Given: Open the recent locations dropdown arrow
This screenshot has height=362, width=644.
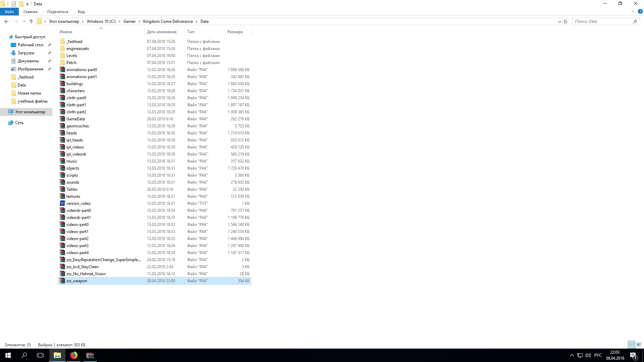Looking at the screenshot, I should coord(24,21).
